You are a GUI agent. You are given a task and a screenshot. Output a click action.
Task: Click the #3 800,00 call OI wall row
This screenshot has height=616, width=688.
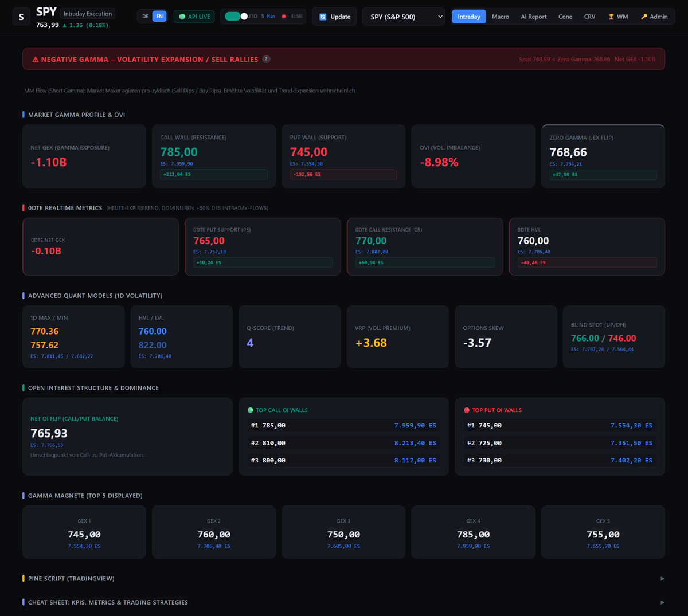pyautogui.click(x=343, y=460)
